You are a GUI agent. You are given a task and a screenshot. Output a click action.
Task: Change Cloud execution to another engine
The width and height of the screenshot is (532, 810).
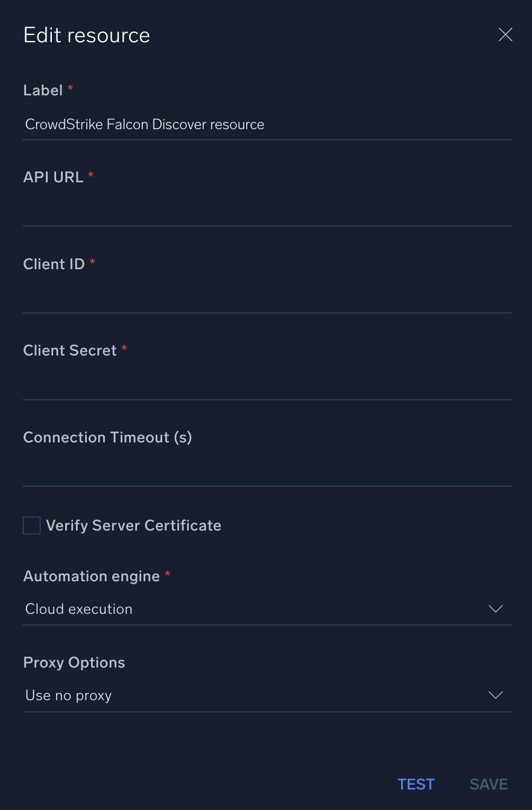[x=265, y=609]
